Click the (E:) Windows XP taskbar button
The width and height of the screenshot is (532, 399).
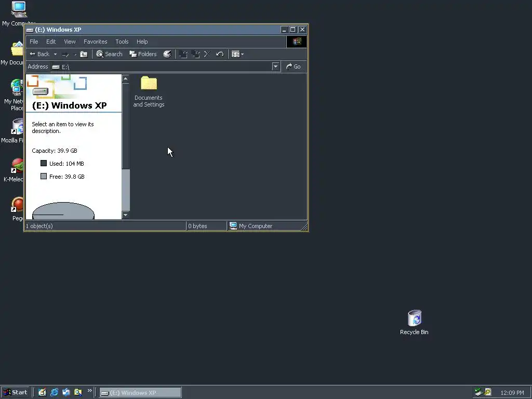pos(140,393)
